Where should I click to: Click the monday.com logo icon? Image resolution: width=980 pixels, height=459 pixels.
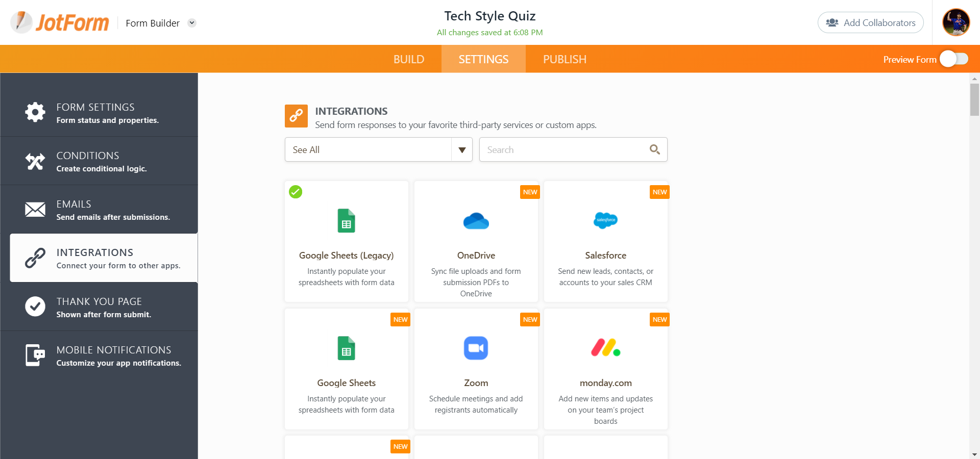[606, 348]
